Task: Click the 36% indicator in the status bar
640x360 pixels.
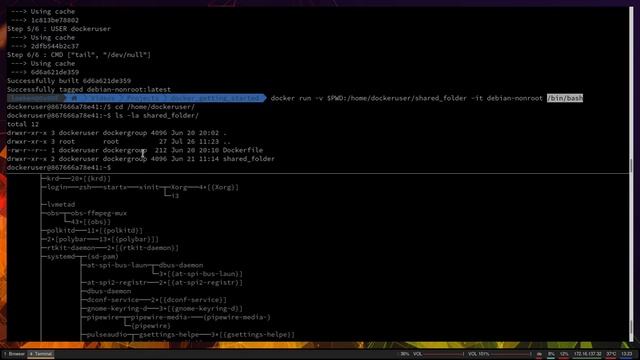Action: pyautogui.click(x=404, y=354)
